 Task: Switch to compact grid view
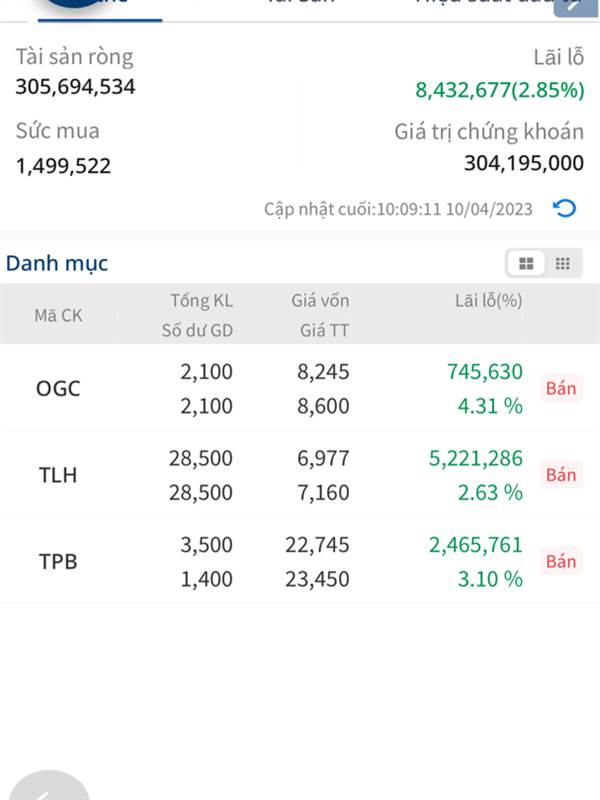[x=563, y=264]
